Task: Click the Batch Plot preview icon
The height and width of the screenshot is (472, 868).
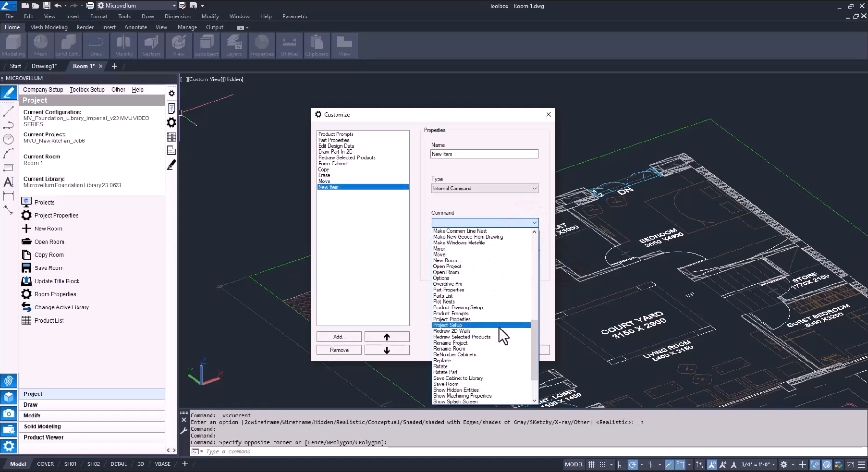Action: (193, 6)
